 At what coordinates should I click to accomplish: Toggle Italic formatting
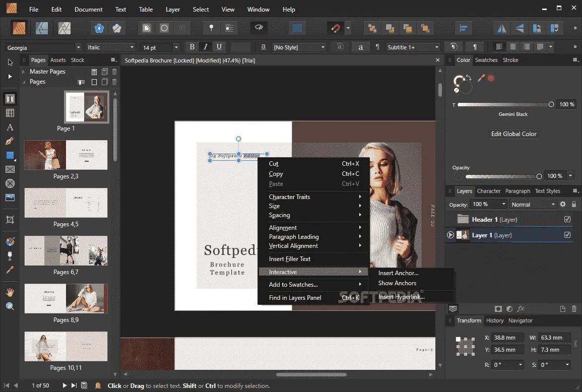point(206,47)
